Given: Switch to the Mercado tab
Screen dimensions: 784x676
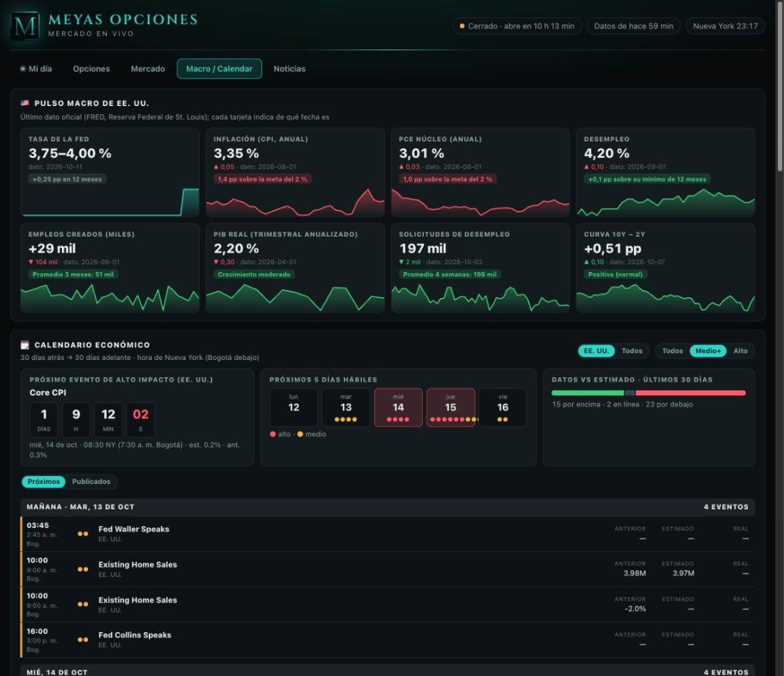Looking at the screenshot, I should point(148,69).
